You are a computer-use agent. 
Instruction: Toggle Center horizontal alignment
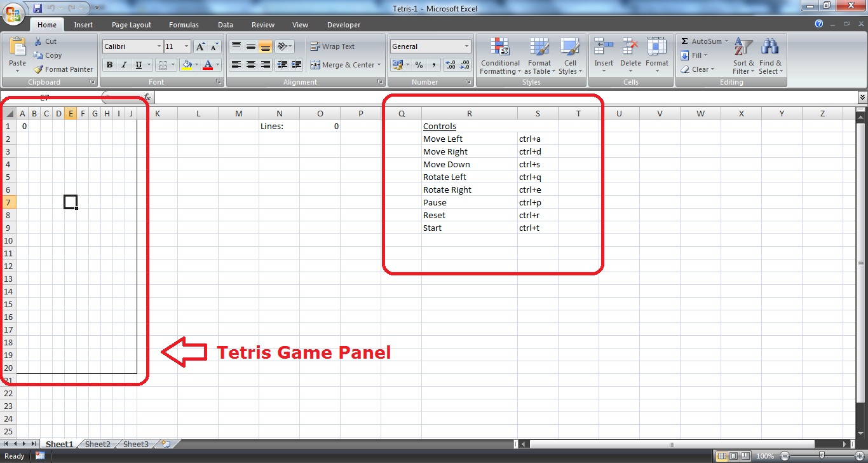pos(251,65)
